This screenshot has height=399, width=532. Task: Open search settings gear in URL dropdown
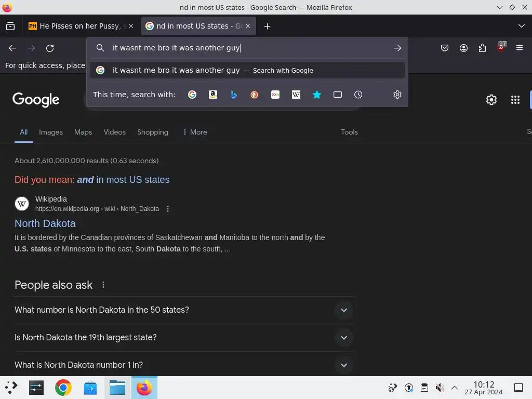(x=397, y=95)
